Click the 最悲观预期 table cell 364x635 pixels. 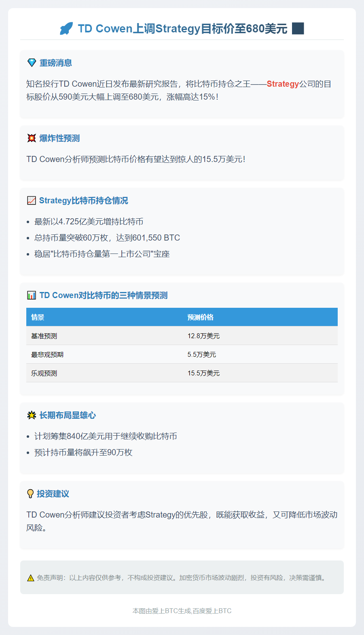point(104,354)
